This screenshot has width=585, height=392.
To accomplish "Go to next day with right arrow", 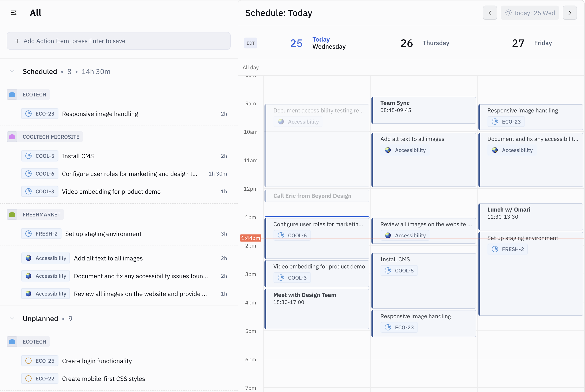I will point(569,13).
